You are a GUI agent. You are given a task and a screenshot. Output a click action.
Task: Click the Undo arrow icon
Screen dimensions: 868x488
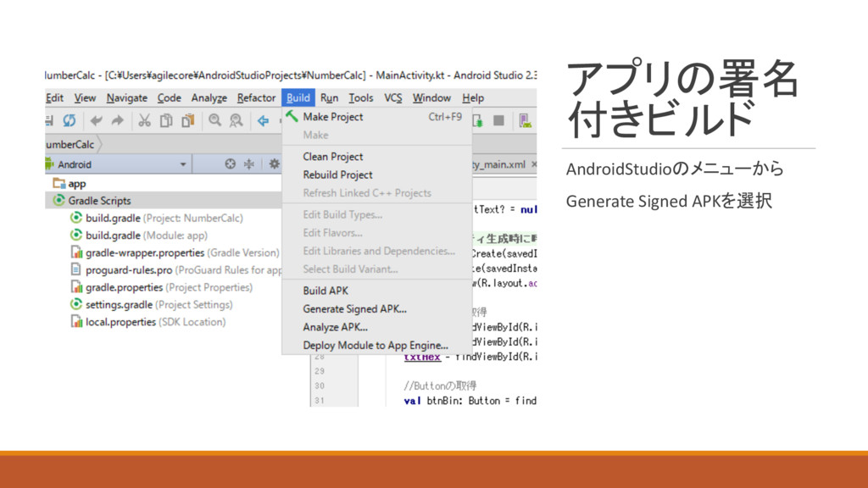[x=97, y=120]
